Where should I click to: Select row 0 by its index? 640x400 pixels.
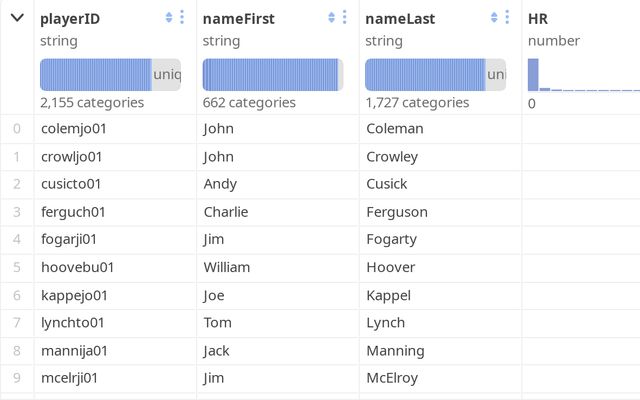click(17, 129)
